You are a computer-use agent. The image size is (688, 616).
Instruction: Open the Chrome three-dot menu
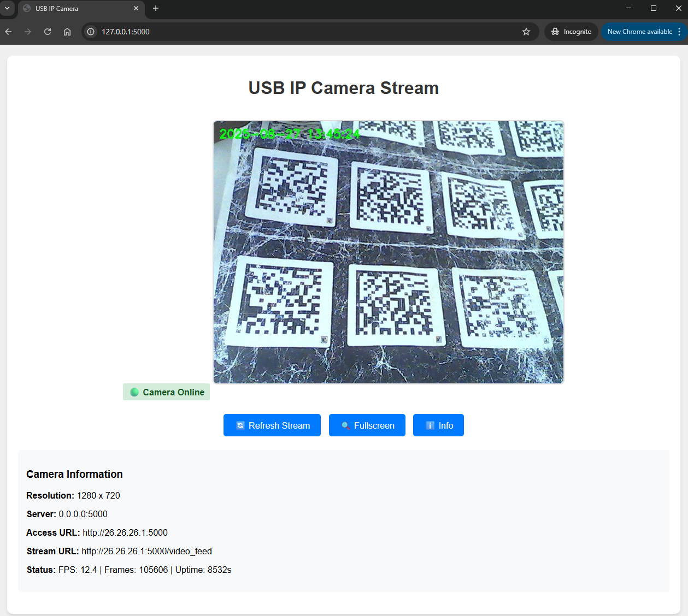[679, 32]
